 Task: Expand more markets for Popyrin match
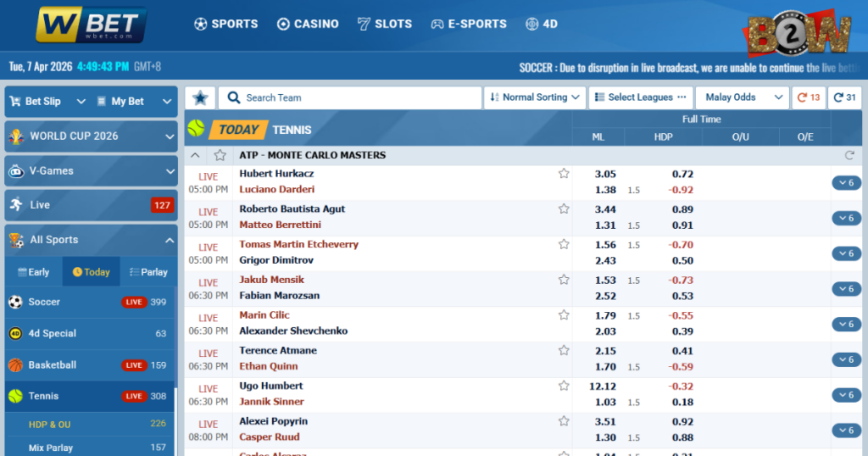pos(847,431)
